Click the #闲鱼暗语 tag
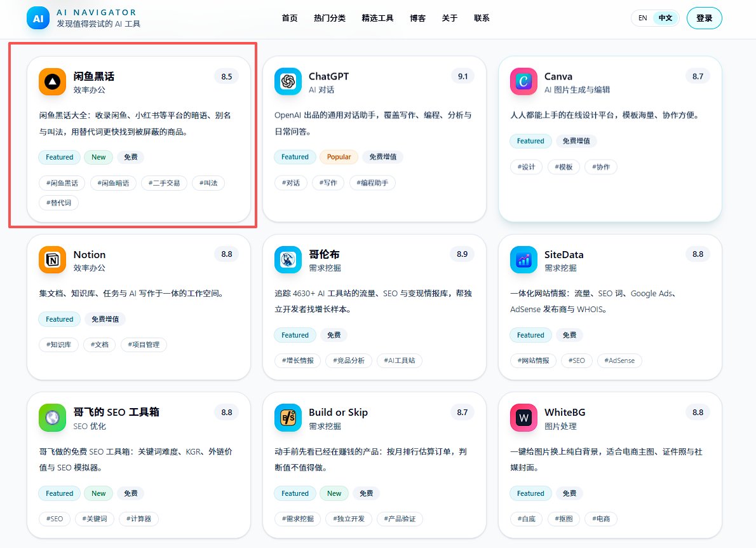 (x=113, y=183)
